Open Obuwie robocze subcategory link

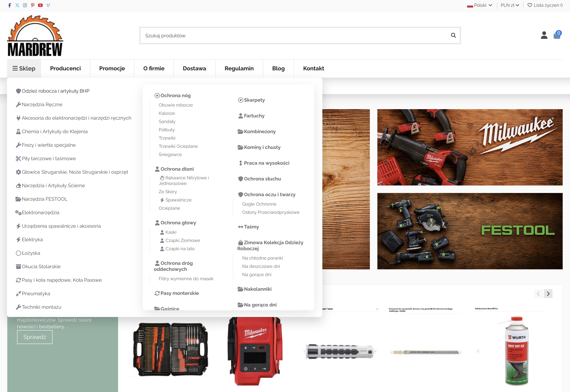click(176, 105)
